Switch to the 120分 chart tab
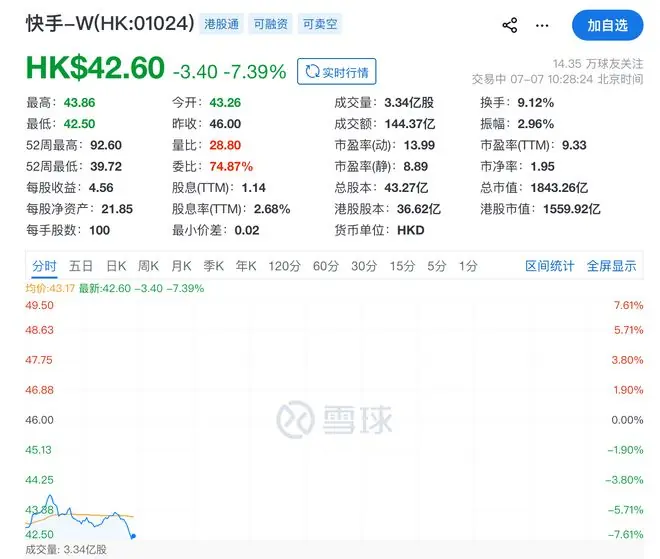This screenshot has height=559, width=660. pos(285,266)
